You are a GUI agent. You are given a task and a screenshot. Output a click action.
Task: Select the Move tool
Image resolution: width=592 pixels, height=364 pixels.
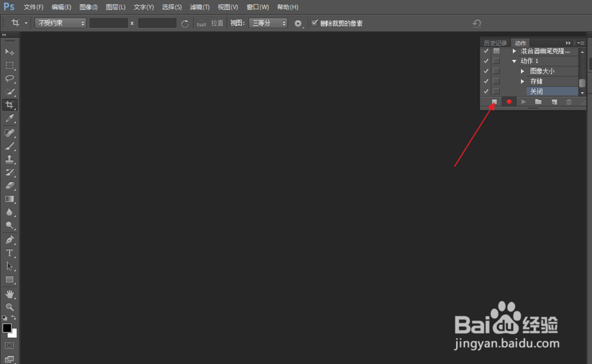click(x=10, y=51)
